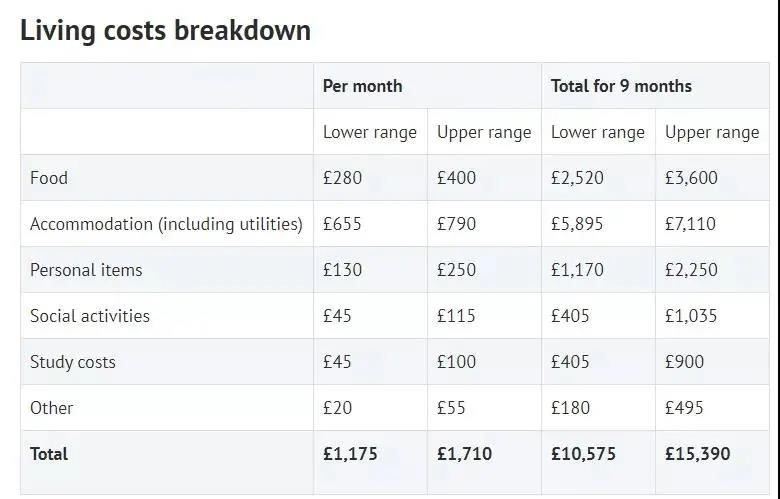
Task: Select the Study costs row label
Action: (73, 362)
